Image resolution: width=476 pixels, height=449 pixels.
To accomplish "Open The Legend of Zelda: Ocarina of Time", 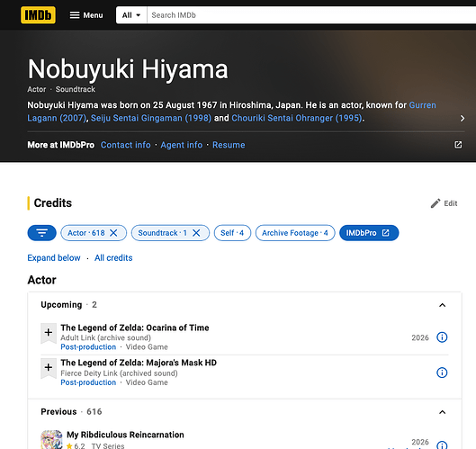I will (135, 328).
